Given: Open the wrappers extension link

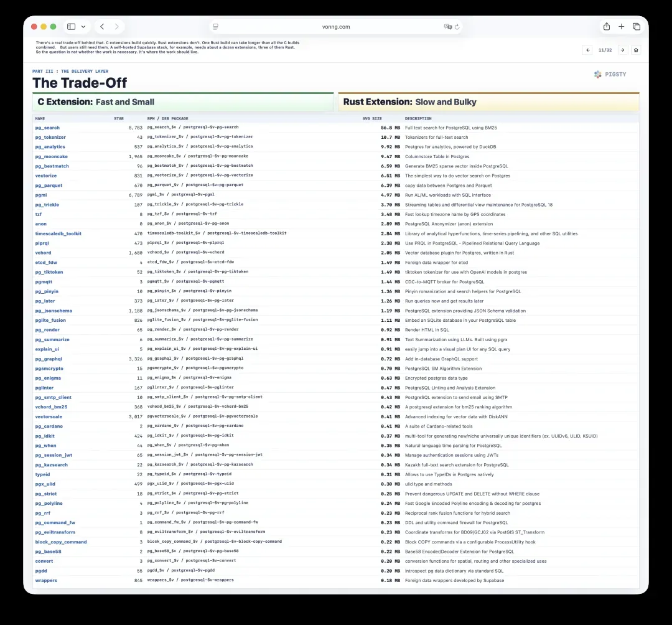Looking at the screenshot, I should click(x=46, y=580).
